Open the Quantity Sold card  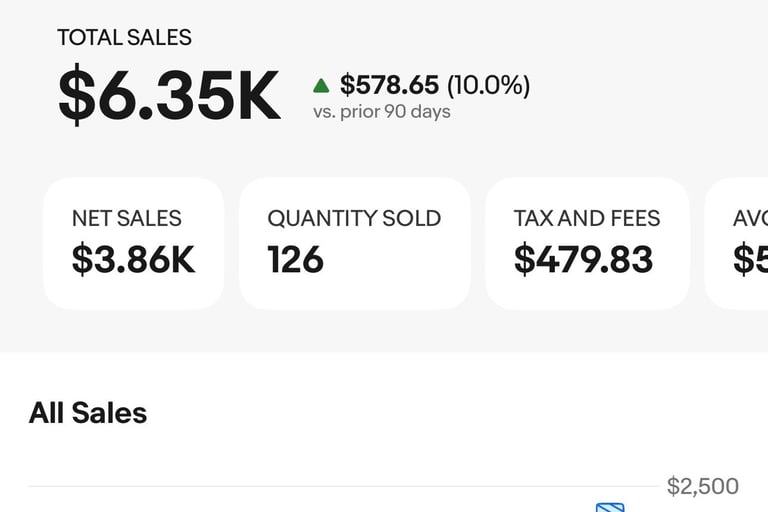click(x=355, y=244)
